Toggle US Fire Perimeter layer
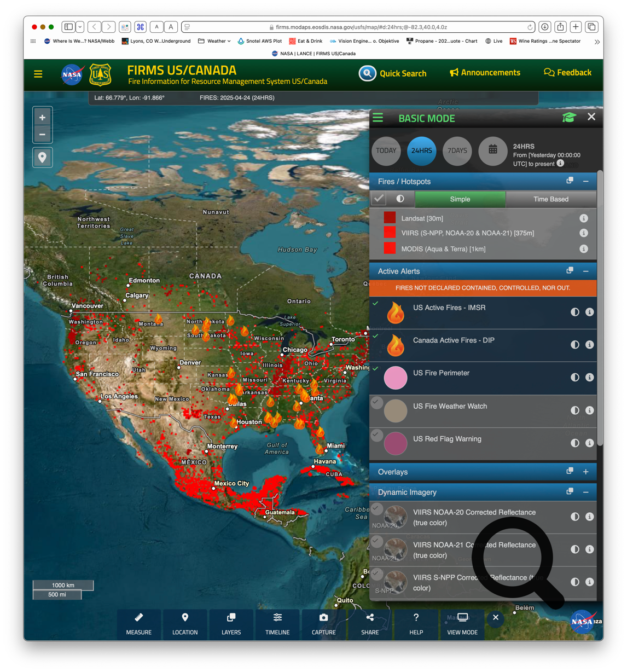Image resolution: width=627 pixels, height=672 pixels. pyautogui.click(x=375, y=369)
